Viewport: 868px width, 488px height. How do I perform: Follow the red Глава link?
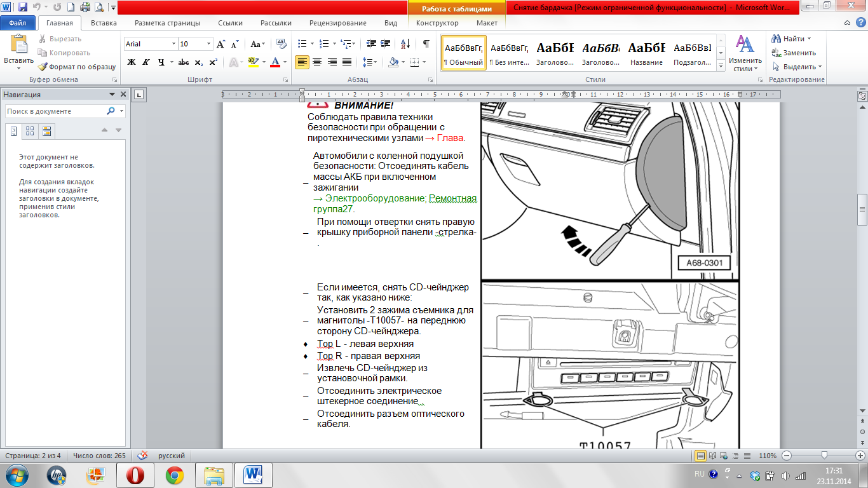click(451, 138)
